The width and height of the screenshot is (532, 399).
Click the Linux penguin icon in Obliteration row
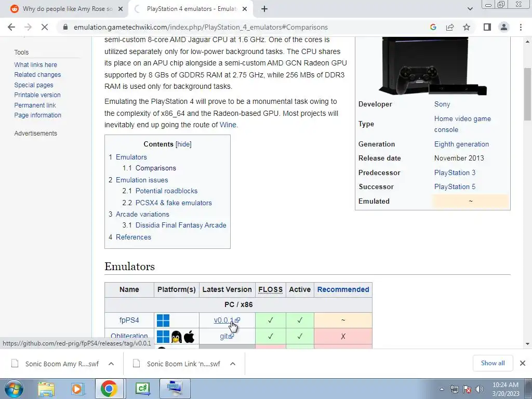177,337
